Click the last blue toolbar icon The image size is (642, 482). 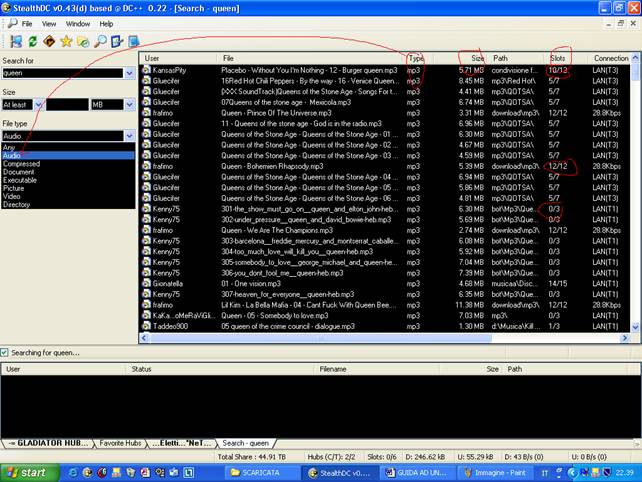[134, 41]
